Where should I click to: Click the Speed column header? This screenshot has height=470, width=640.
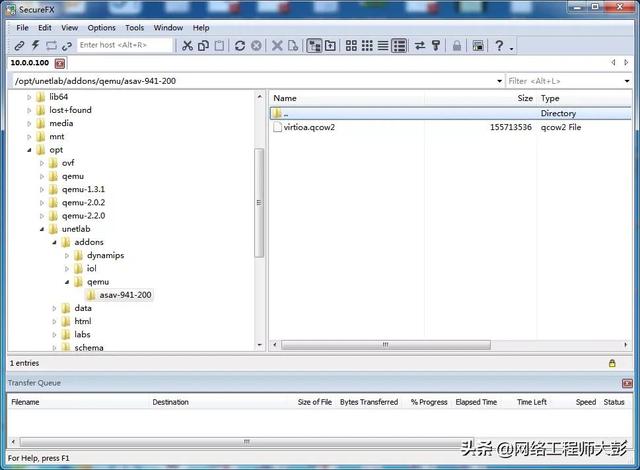tap(586, 402)
